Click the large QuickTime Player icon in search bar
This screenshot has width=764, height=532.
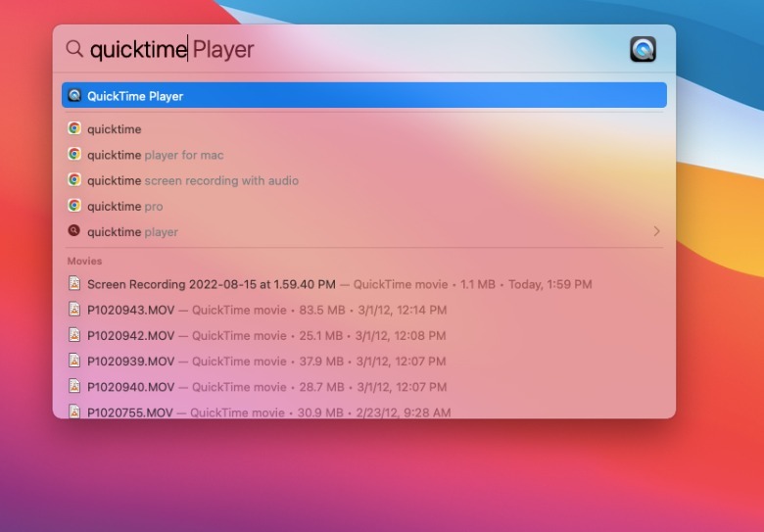click(643, 49)
